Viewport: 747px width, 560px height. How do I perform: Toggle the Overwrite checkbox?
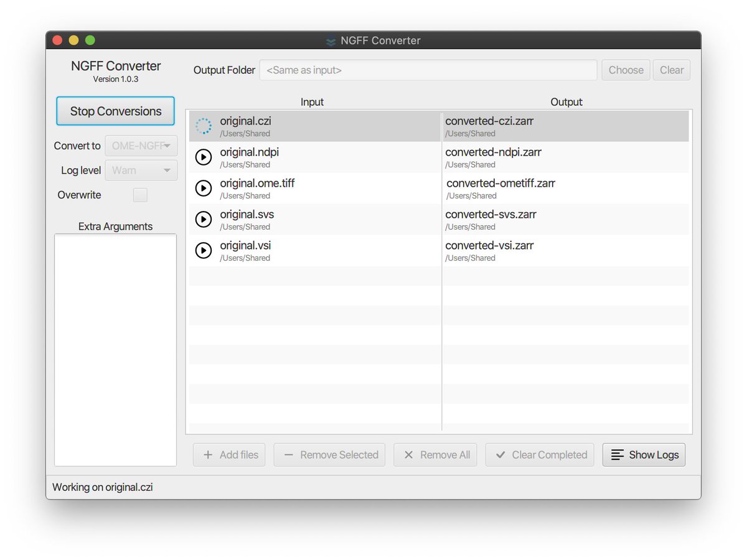pyautogui.click(x=141, y=195)
